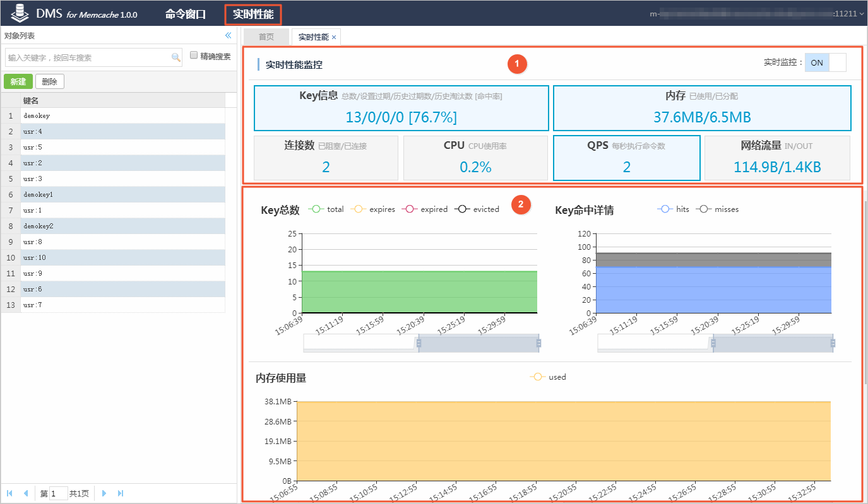Go to last page of key list
This screenshot has height=504, width=868.
[121, 493]
